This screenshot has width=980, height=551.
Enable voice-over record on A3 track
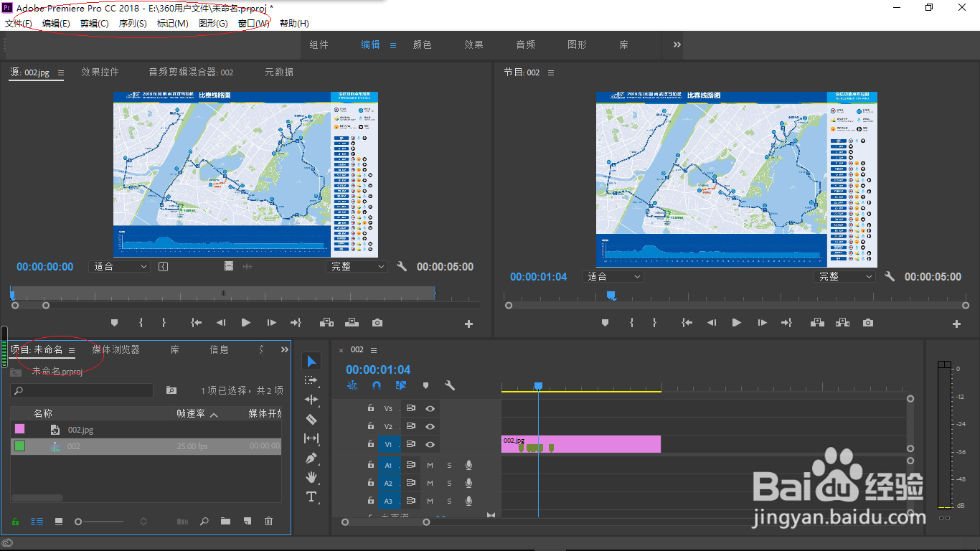click(x=468, y=501)
